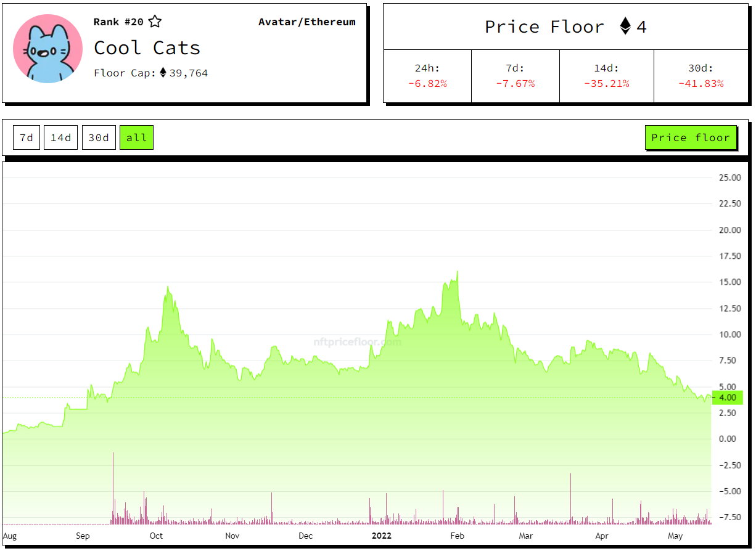Click the 30d change -41.83% cell
The width and height of the screenshot is (756, 551).
pyautogui.click(x=701, y=76)
